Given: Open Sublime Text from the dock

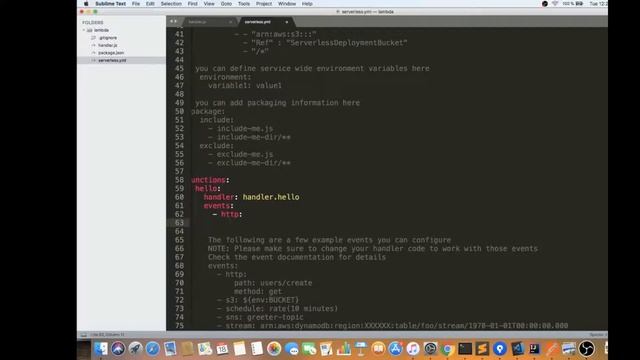Looking at the screenshot, I should point(482,349).
